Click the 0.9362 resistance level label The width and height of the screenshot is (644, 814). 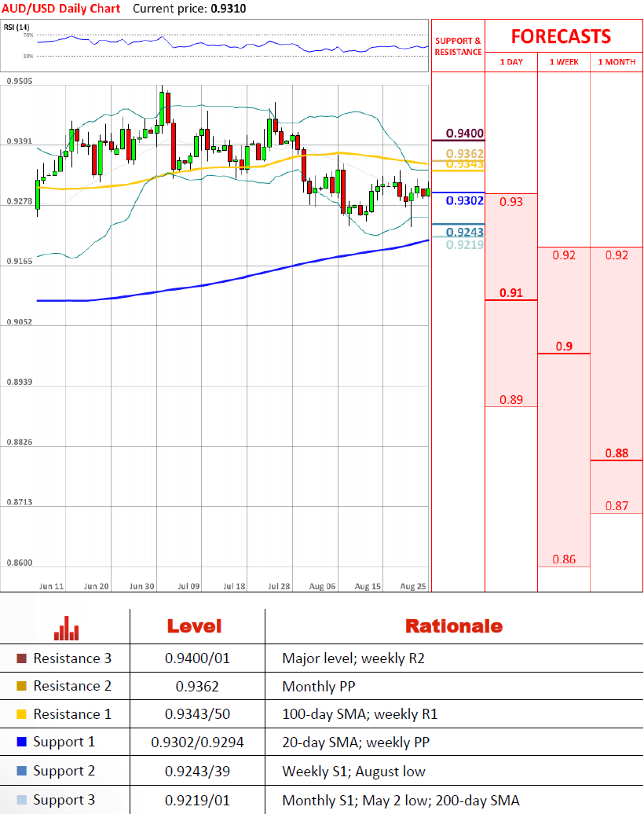(x=465, y=154)
